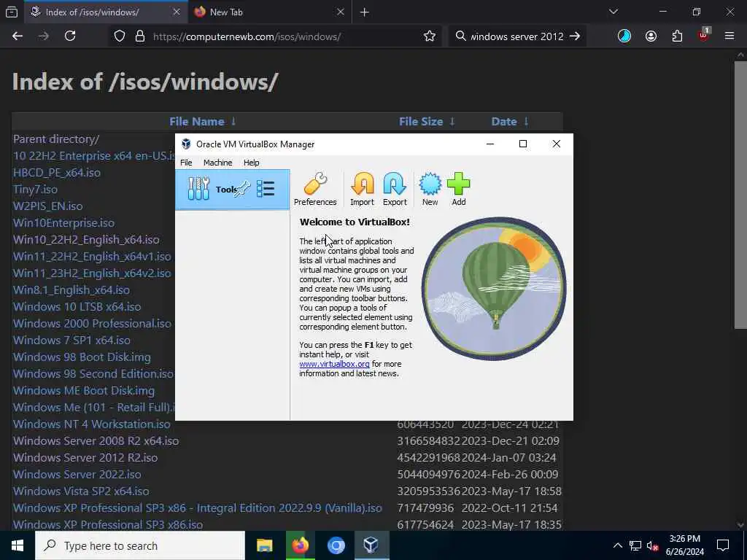Open Firefox View icon
This screenshot has width=747, height=560.
[12, 12]
